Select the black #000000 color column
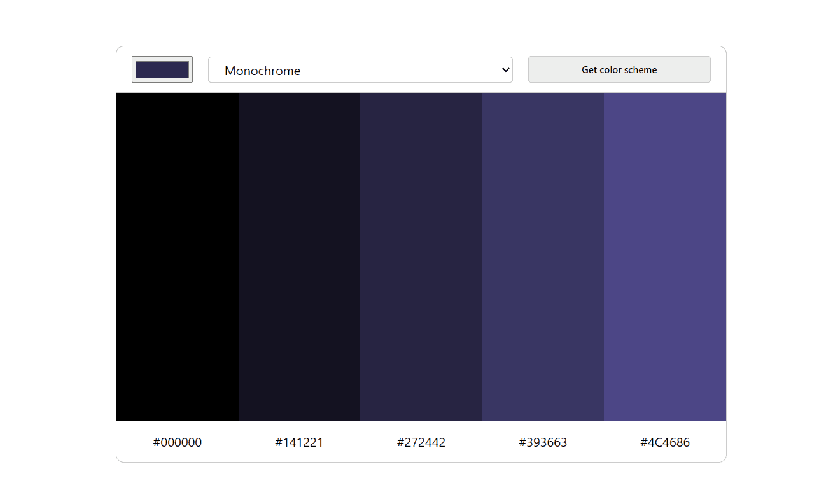 178,256
